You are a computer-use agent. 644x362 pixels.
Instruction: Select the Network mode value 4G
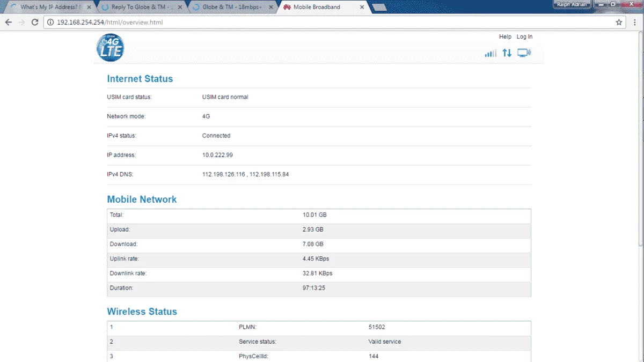click(x=206, y=116)
